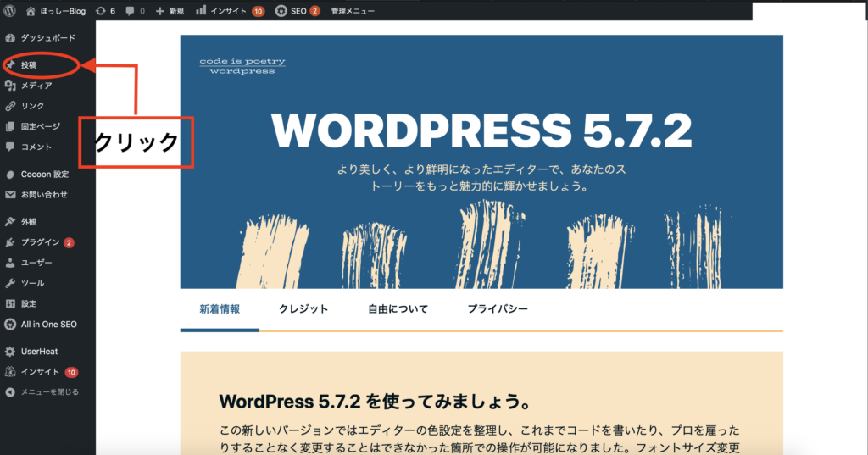Click インサイト text in admin bar
The image size is (868, 455).
pyautogui.click(x=228, y=11)
